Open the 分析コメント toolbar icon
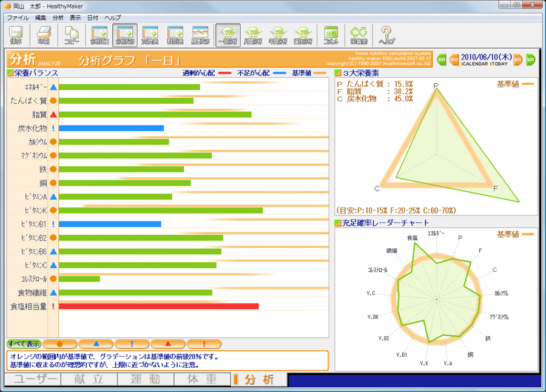Screen dimensions: 546x392 click(x=331, y=35)
